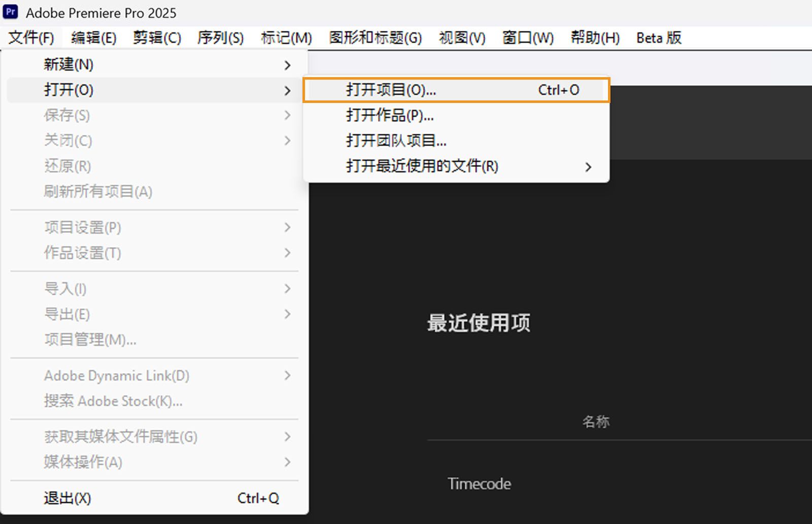Select 项目管理(M) from the File menu
Viewport: 812px width, 524px height.
[x=90, y=340]
